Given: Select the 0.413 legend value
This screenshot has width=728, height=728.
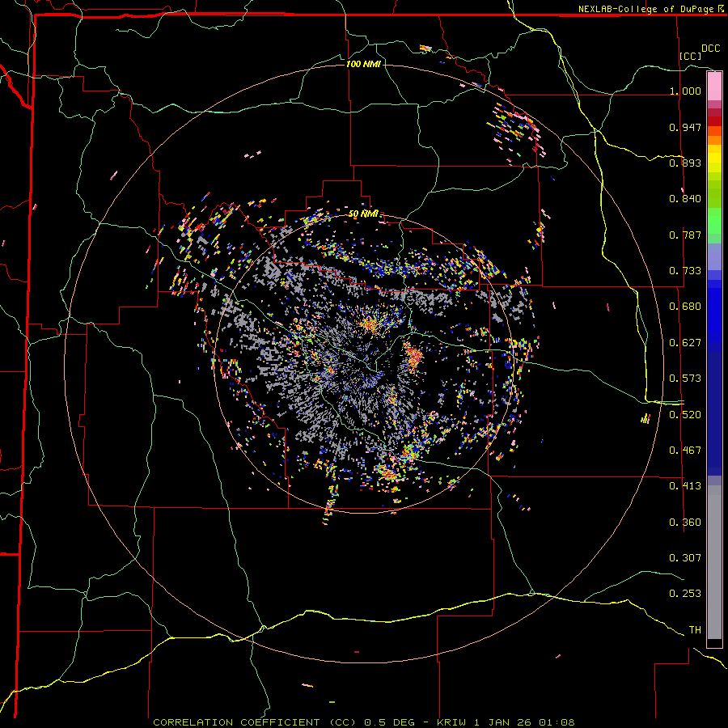Looking at the screenshot, I should [685, 486].
